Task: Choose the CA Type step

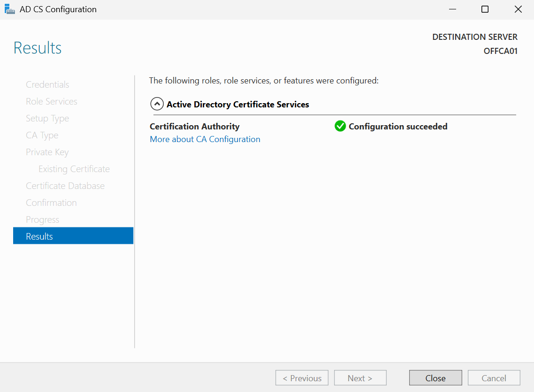Action: (42, 135)
